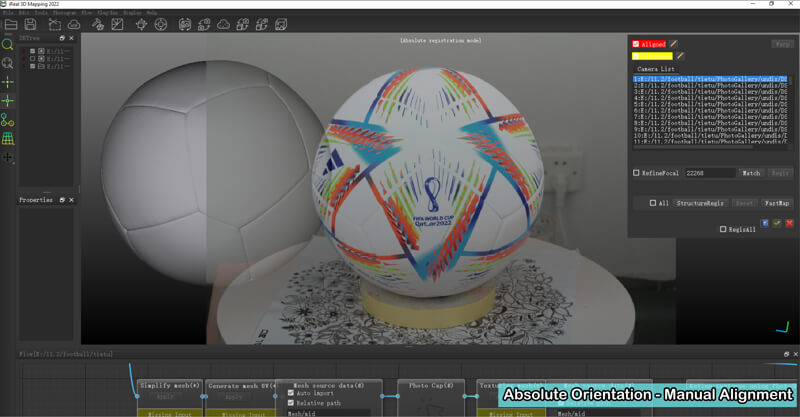Image resolution: width=800 pixels, height=417 pixels.
Task: Open the Help menu
Action: pos(152,12)
